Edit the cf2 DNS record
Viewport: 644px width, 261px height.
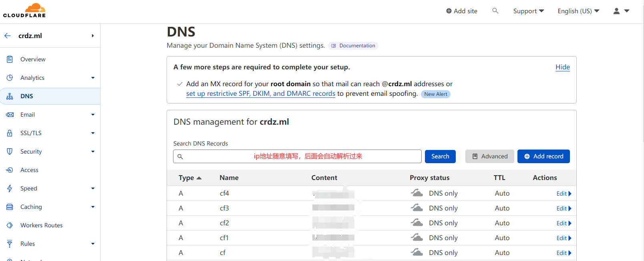(564, 223)
